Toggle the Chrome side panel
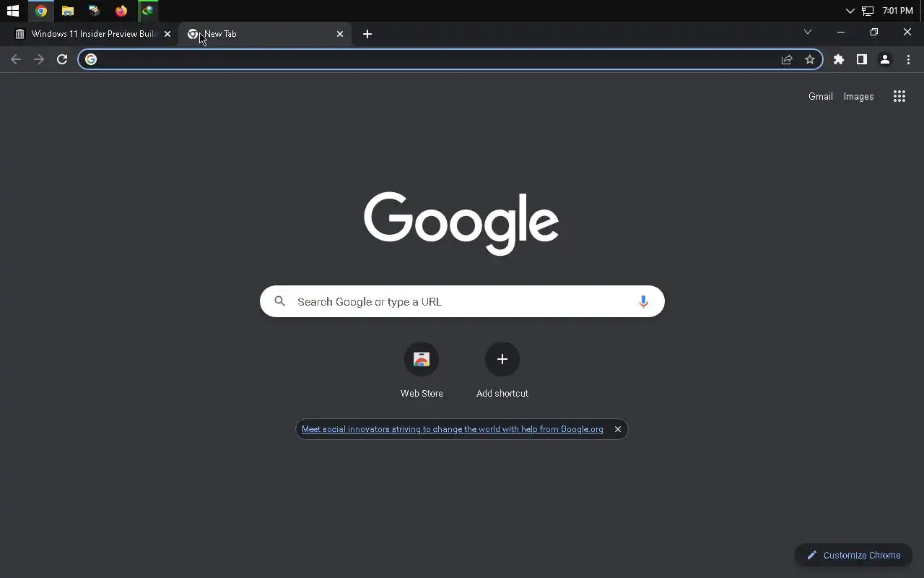The image size is (924, 578). (862, 59)
